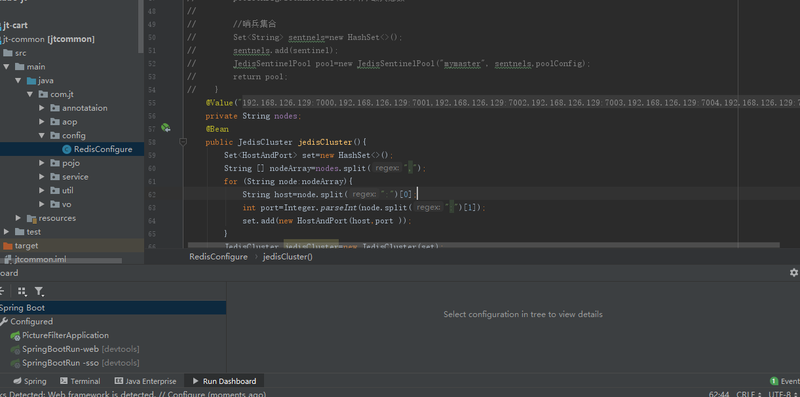Click the src folder icon

pos(8,53)
